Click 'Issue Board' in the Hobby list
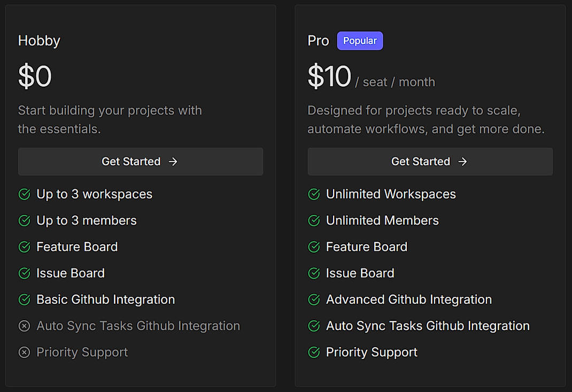The height and width of the screenshot is (392, 572). (x=71, y=273)
